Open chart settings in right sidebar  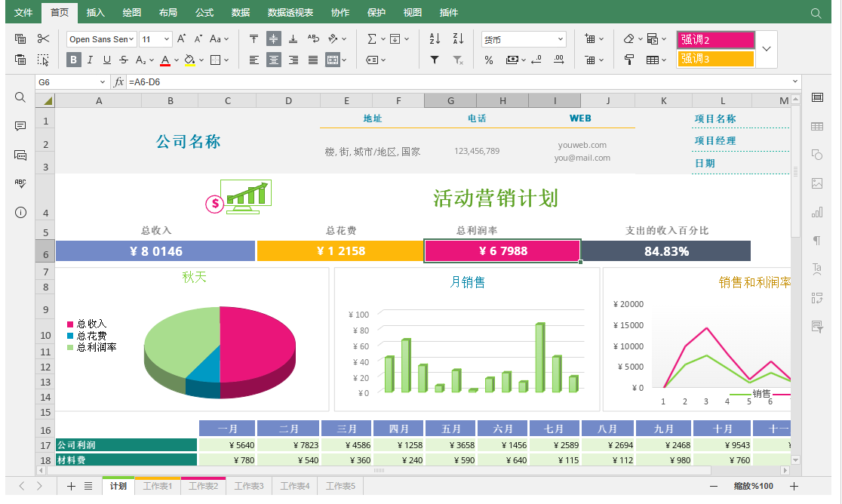(817, 213)
